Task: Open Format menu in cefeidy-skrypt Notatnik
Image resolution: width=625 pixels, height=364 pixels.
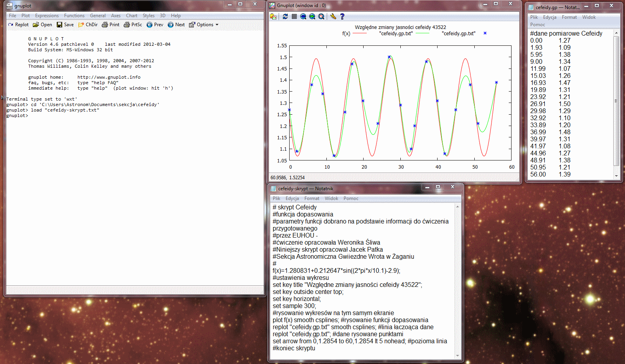Action: pyautogui.click(x=312, y=198)
